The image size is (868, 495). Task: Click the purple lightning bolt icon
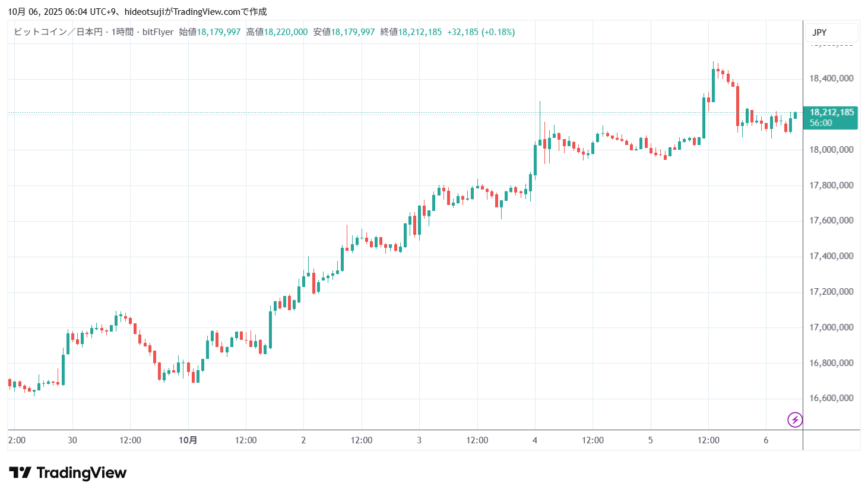794,420
